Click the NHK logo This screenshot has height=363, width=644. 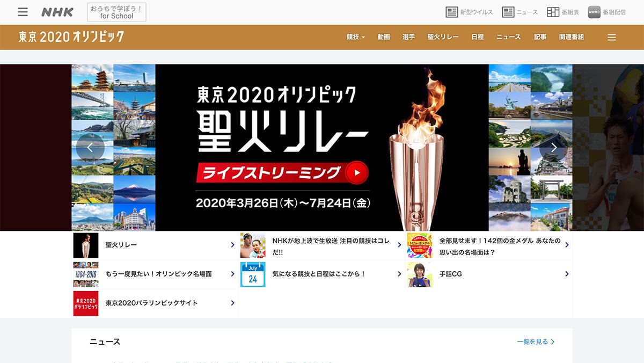[57, 12]
